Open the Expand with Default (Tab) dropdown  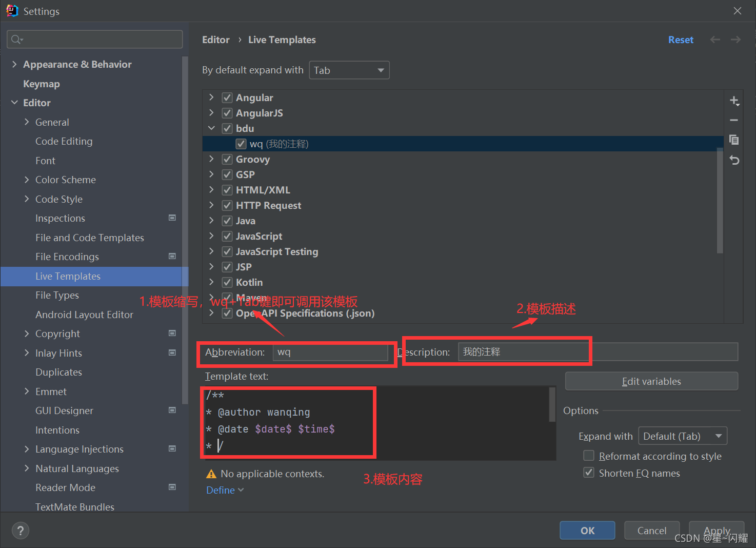click(683, 436)
